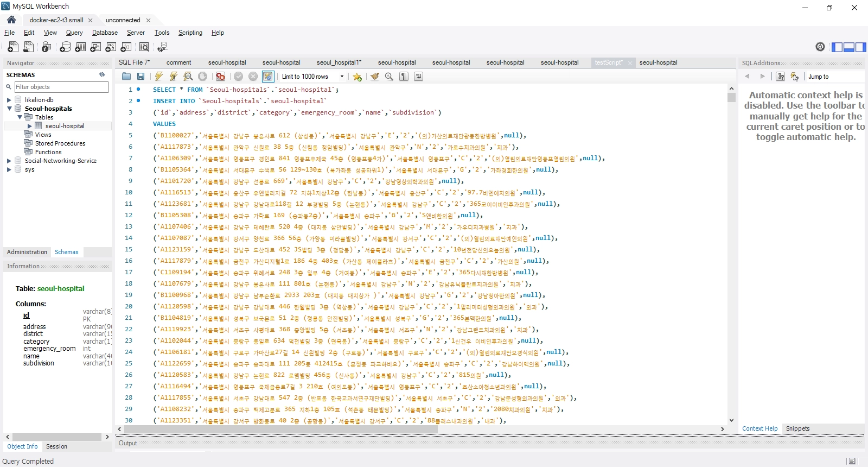
Task: Switch to the Administration tab
Action: pos(27,252)
